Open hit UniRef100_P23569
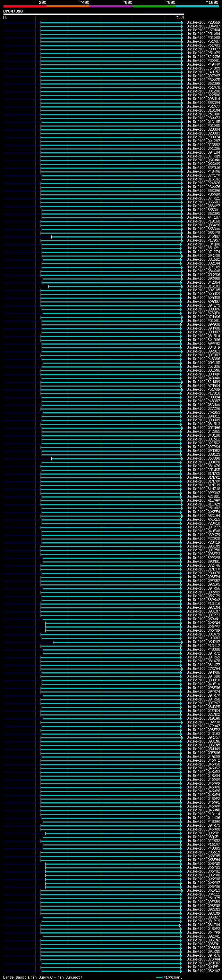The width and height of the screenshot is (222, 980). click(x=203, y=23)
